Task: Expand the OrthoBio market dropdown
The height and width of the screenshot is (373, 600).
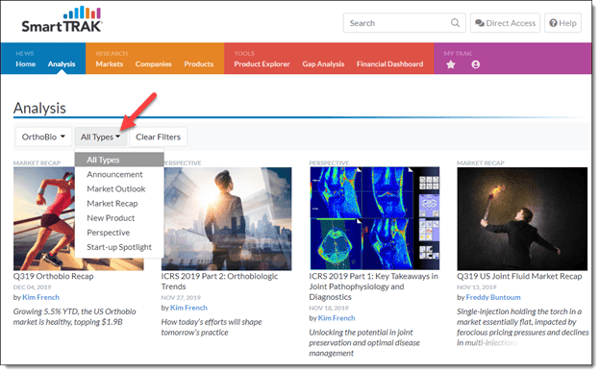Action: [x=44, y=137]
